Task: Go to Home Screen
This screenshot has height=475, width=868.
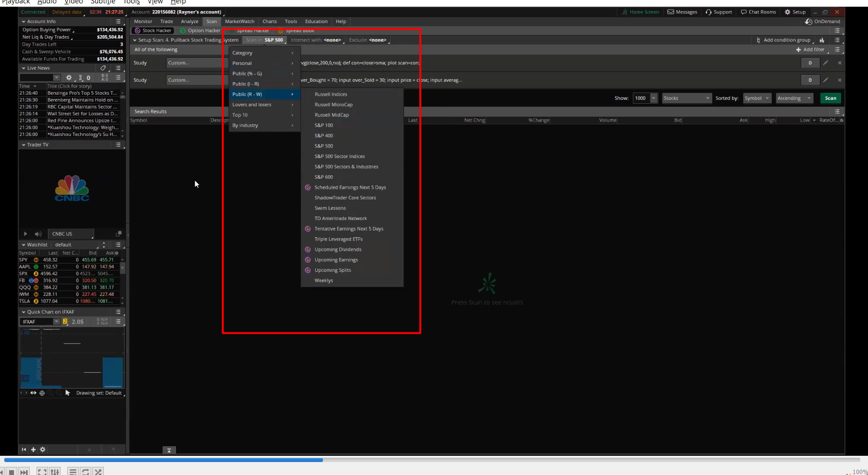Action: [640, 12]
